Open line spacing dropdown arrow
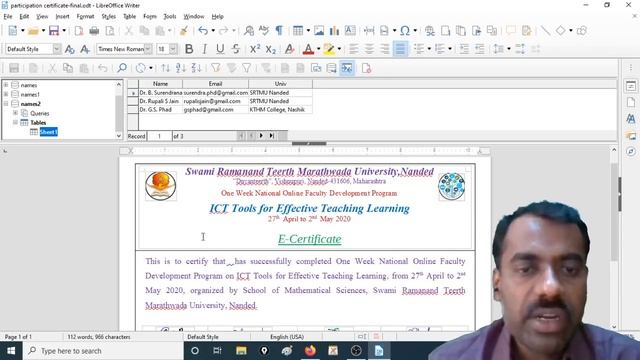 (x=509, y=49)
